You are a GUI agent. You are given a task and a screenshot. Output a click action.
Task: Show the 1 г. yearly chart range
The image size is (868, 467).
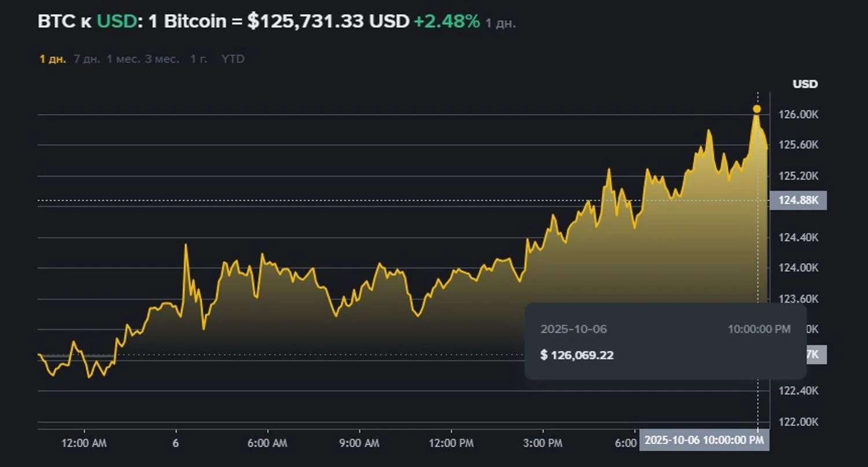[198, 59]
